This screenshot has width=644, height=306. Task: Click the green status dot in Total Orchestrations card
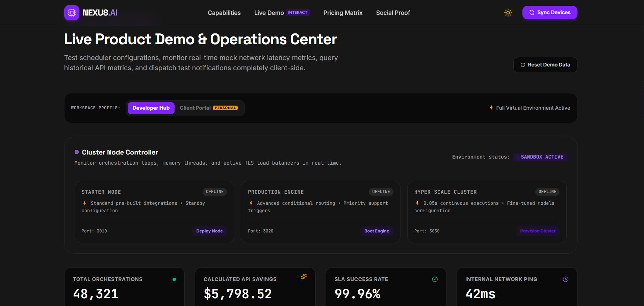pos(174,279)
